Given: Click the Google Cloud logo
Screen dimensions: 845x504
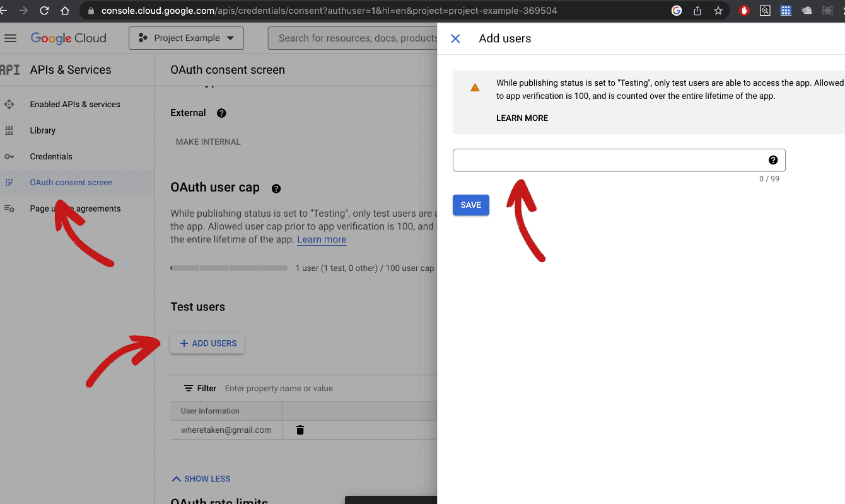Looking at the screenshot, I should coord(68,38).
